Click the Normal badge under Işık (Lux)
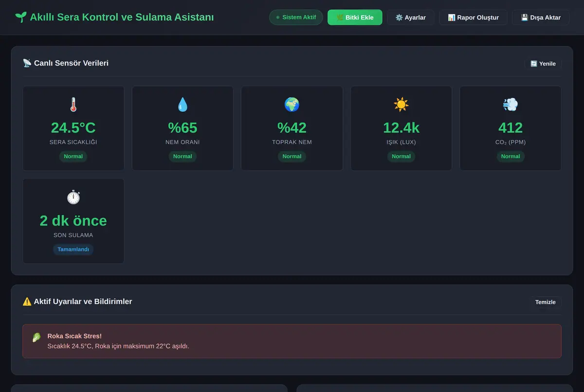 click(401, 157)
